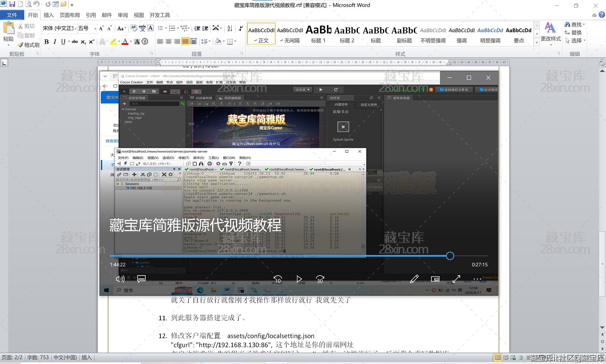
Task: Expand the styles gallery more arrow
Action: click(x=537, y=42)
